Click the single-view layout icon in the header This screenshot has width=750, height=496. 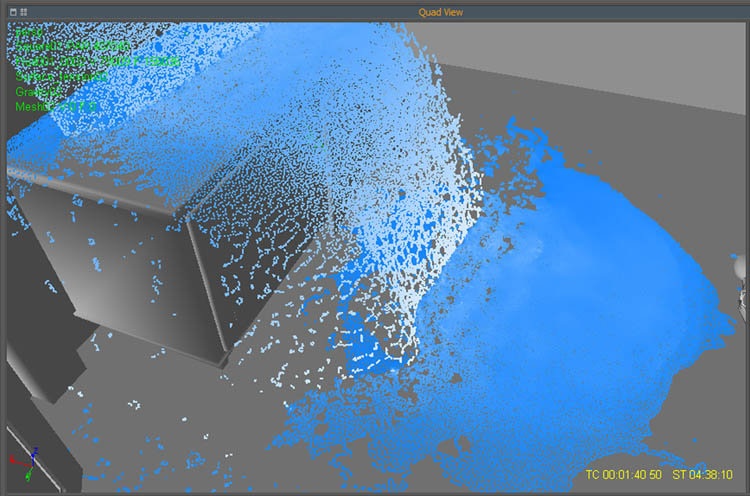click(11, 12)
